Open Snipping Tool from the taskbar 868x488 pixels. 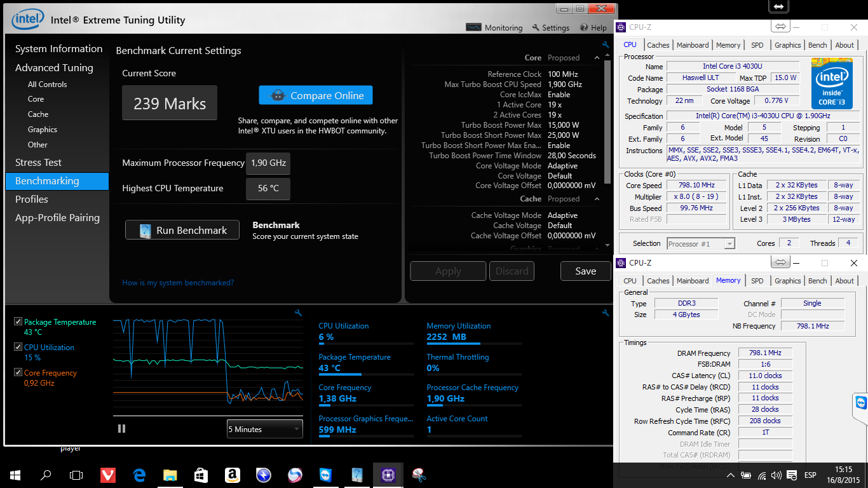pos(419,475)
